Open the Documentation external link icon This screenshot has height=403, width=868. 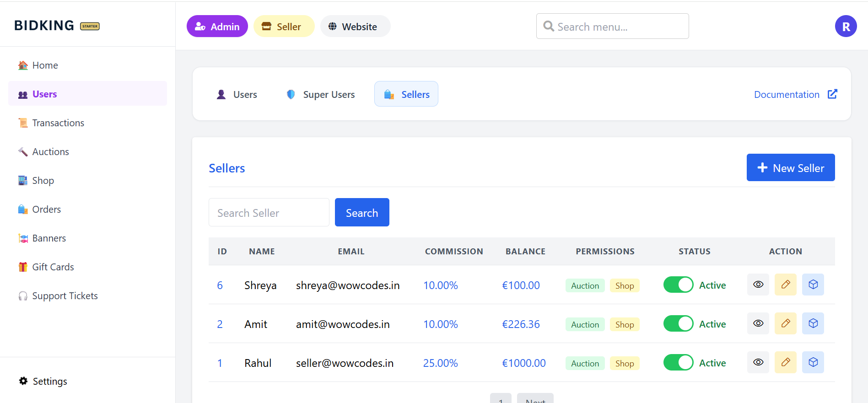[x=832, y=94]
